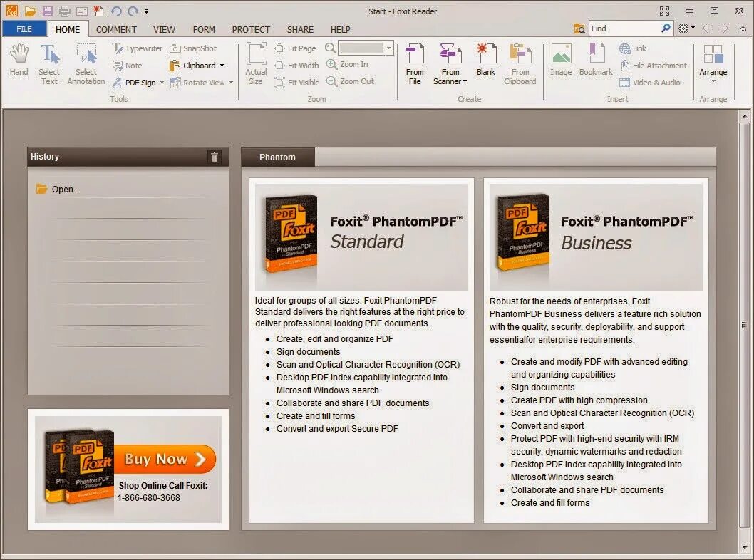Viewport: 754px width, 560px height.
Task: Click in the Find text field
Action: click(624, 28)
